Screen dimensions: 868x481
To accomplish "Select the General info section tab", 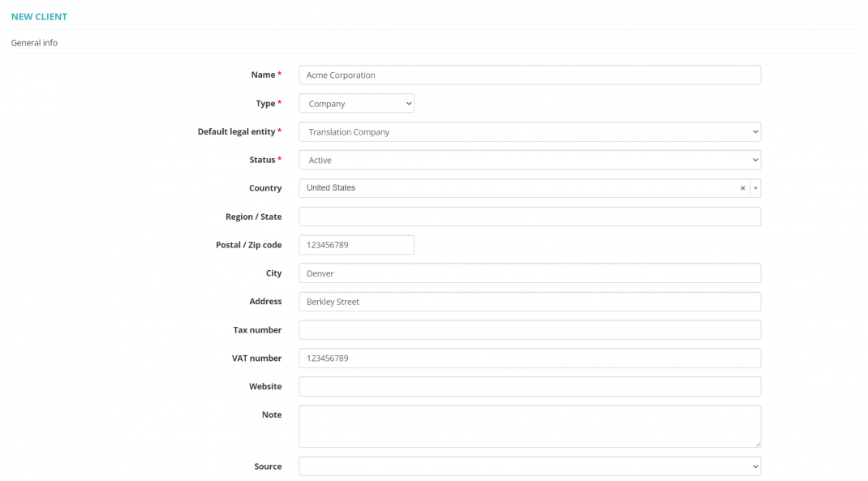I will (34, 43).
